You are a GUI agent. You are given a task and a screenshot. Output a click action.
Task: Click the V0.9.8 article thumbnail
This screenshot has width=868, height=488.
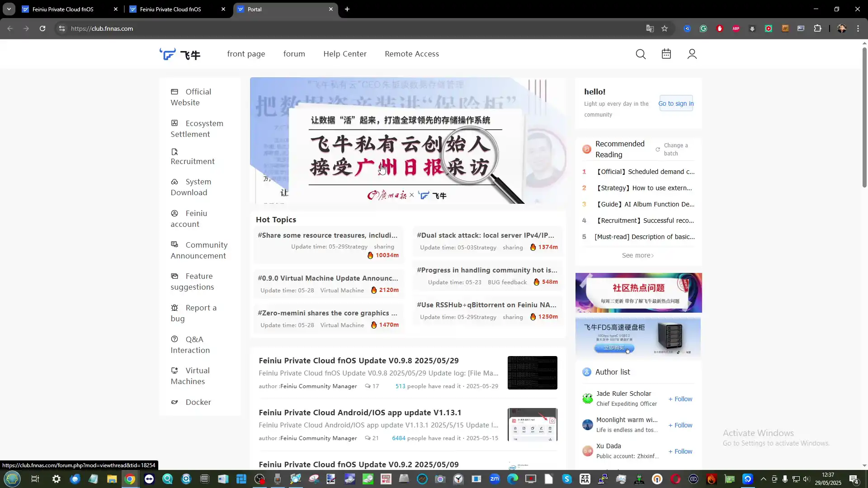pos(532,373)
